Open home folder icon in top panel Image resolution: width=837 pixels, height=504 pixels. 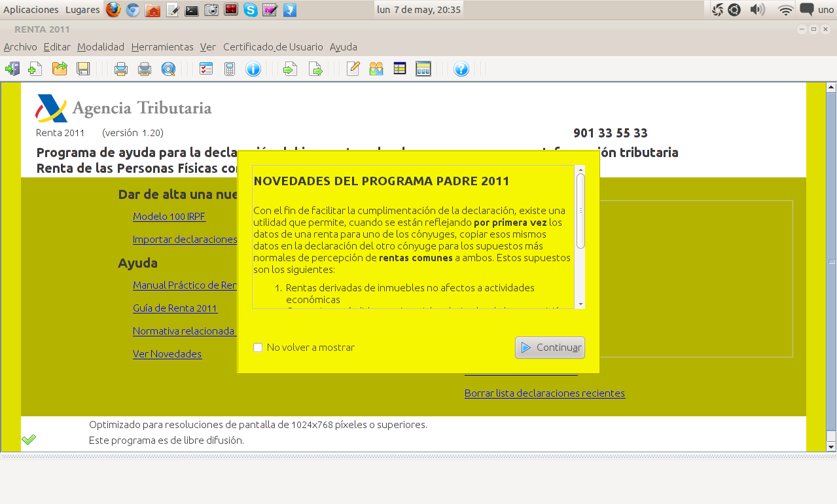(153, 10)
